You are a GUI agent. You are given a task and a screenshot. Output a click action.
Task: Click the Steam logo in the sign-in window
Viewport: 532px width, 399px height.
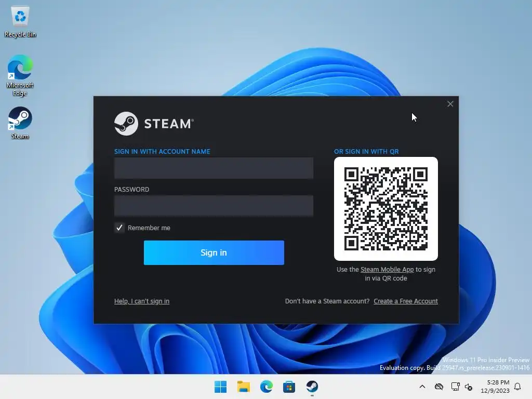pyautogui.click(x=154, y=124)
